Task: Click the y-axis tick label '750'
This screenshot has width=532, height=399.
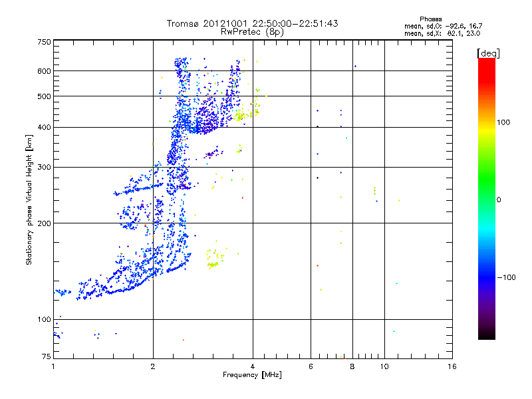Action: (44, 42)
